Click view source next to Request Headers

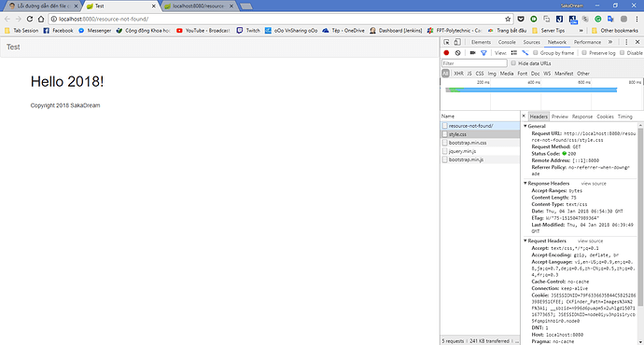590,241
